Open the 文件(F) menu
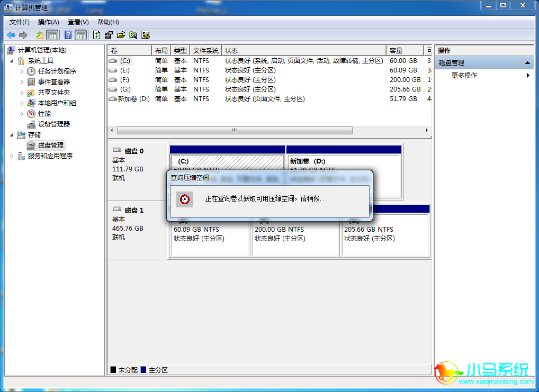 19,22
